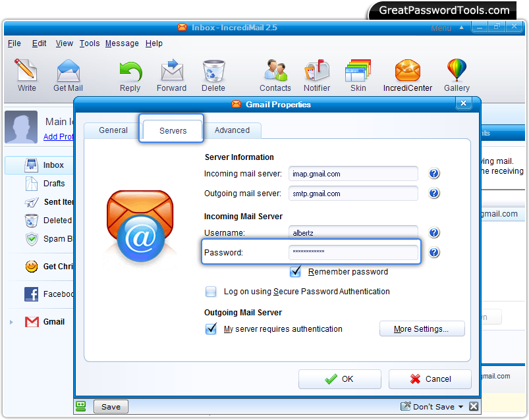This screenshot has width=529, height=420.
Task: Open the Tools menu
Action: (90, 43)
